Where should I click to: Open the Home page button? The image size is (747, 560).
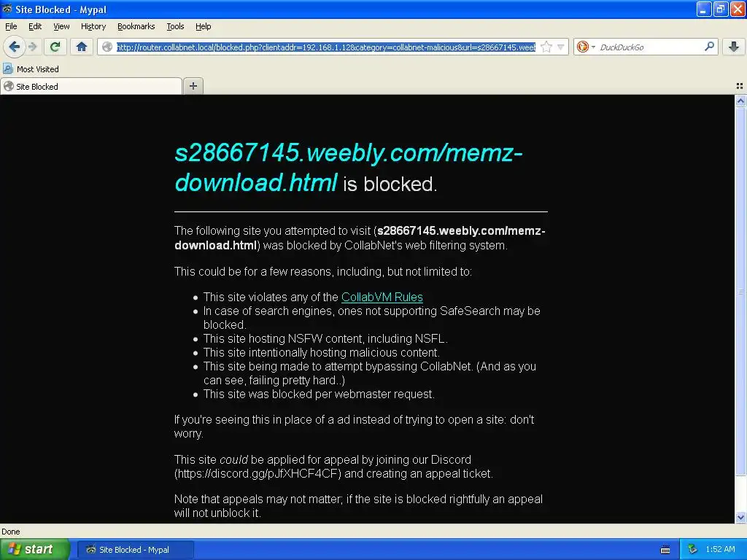click(x=82, y=47)
